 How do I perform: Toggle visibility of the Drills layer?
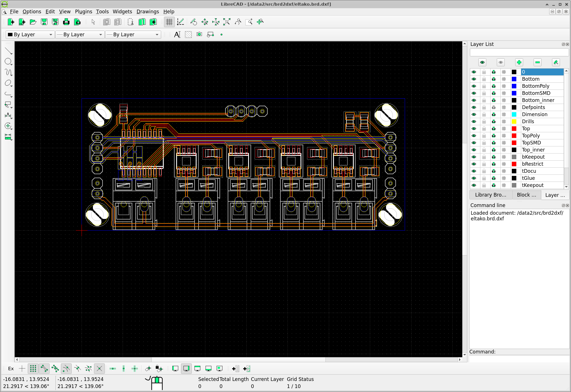(x=474, y=122)
